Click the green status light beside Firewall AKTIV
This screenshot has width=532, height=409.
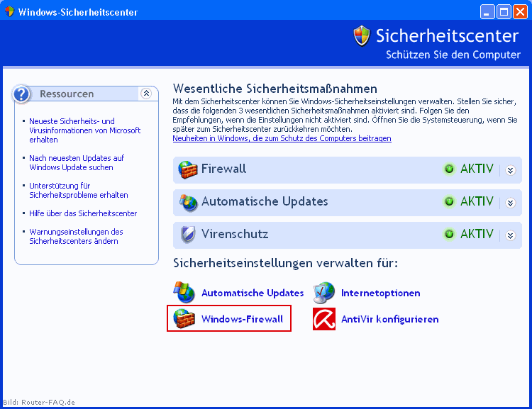click(449, 169)
